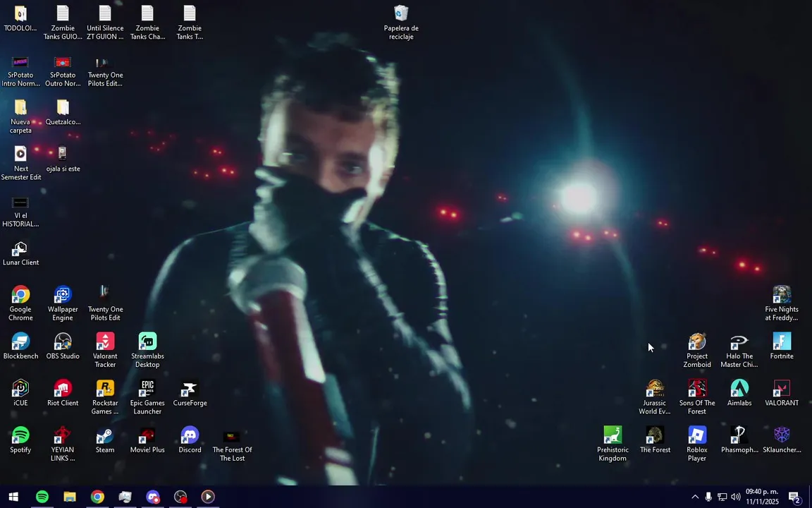Open Prehistoric Kingdom shortcut
Image resolution: width=812 pixels, height=508 pixels.
(x=613, y=444)
